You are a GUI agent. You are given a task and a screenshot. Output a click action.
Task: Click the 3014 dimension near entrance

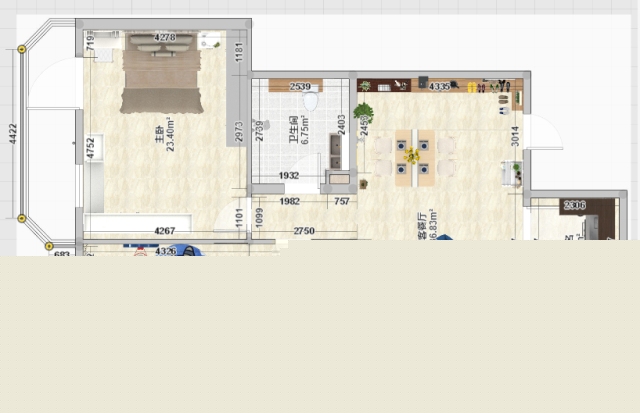pos(515,136)
